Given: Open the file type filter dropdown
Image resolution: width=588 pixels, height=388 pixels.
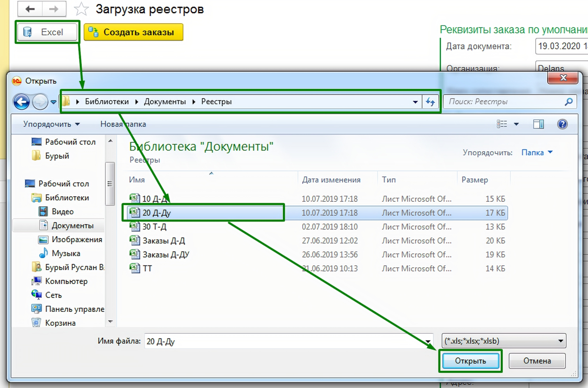Looking at the screenshot, I should (x=504, y=341).
